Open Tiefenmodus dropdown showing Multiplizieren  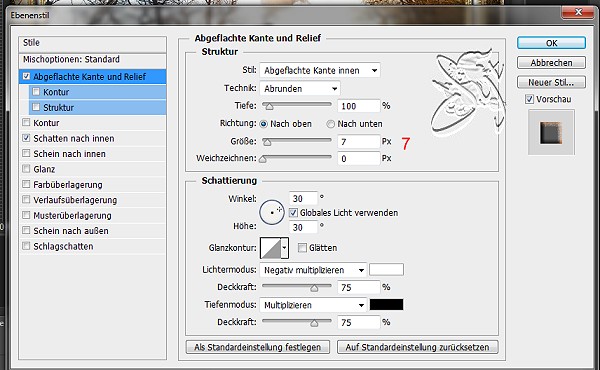[x=313, y=305]
